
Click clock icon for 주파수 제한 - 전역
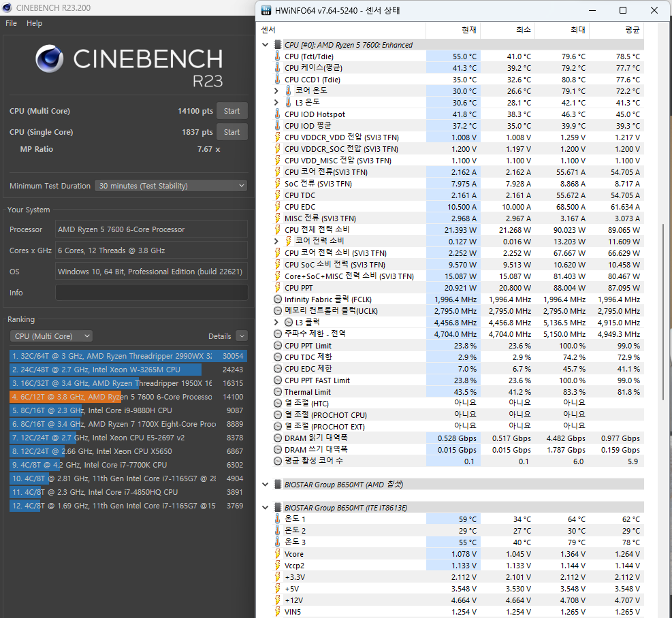point(277,334)
